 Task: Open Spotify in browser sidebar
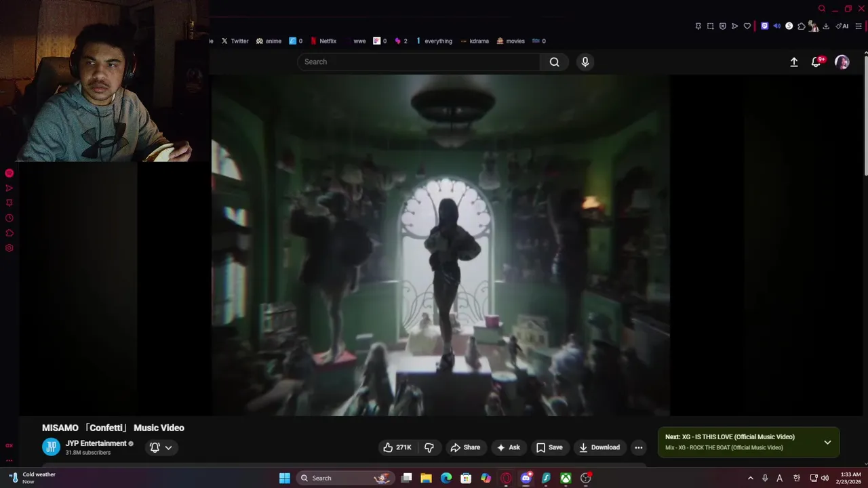point(9,174)
